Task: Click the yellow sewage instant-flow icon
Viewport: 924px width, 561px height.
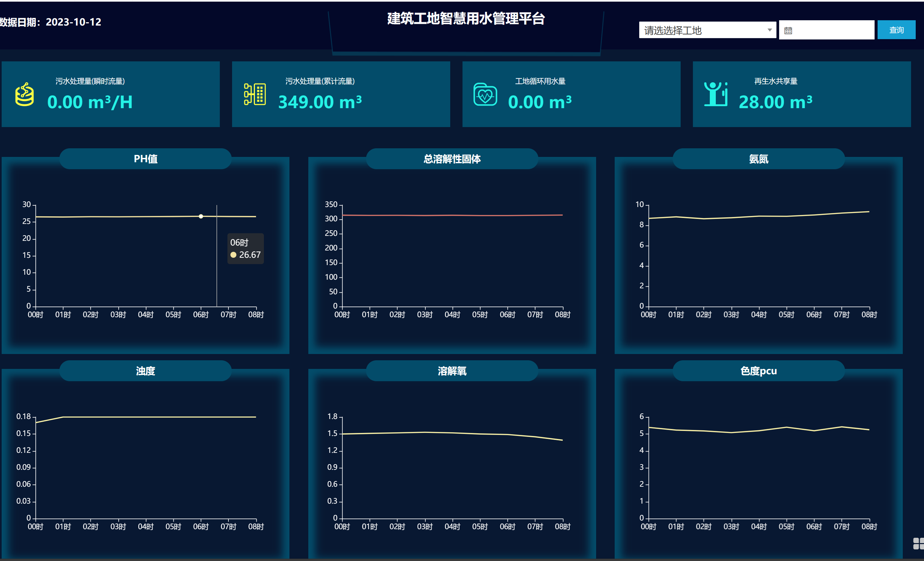Action: (x=25, y=95)
